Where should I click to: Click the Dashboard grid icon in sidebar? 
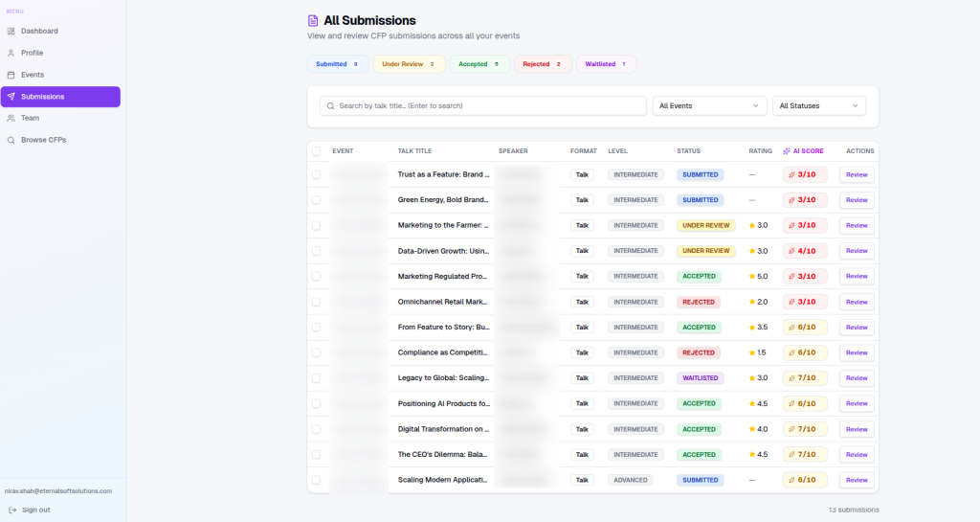click(11, 32)
